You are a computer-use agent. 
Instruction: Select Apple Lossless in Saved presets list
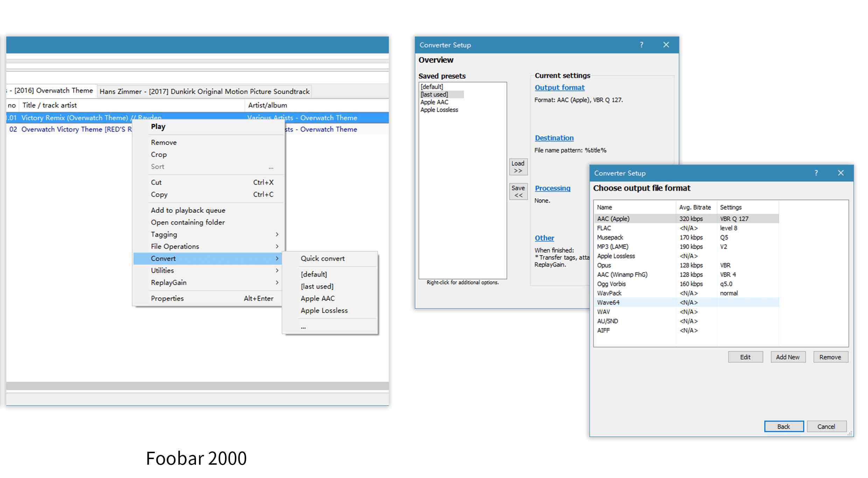pyautogui.click(x=439, y=110)
